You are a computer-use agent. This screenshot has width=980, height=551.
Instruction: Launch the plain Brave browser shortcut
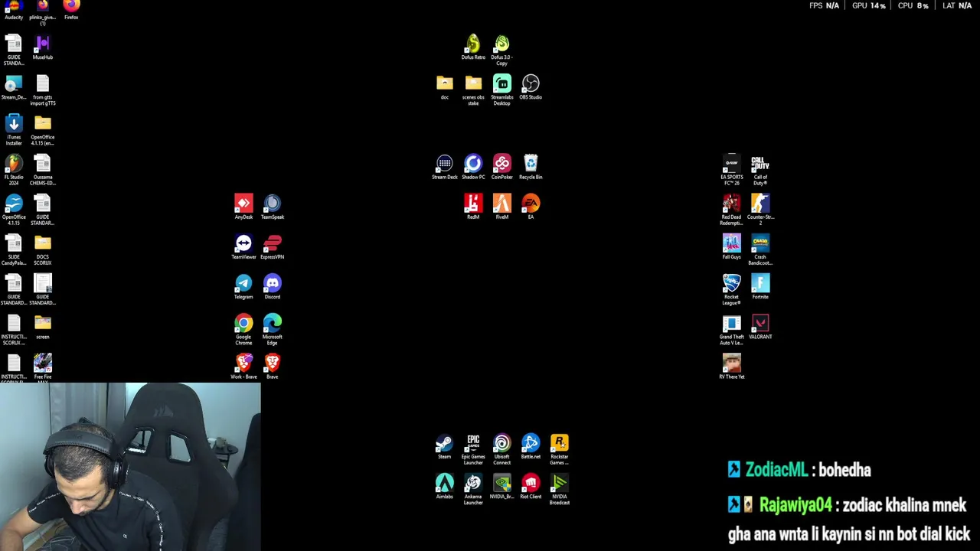[x=273, y=366]
